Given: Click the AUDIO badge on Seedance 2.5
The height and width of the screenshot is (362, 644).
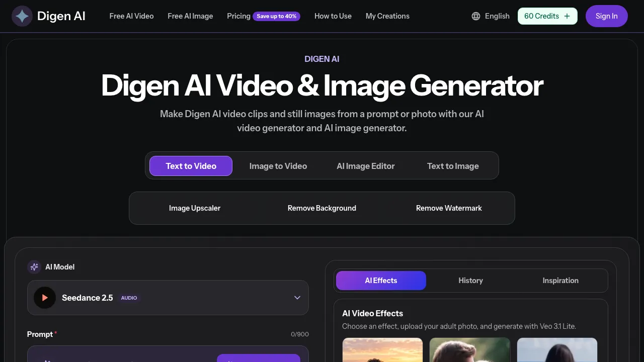Looking at the screenshot, I should coord(129,298).
